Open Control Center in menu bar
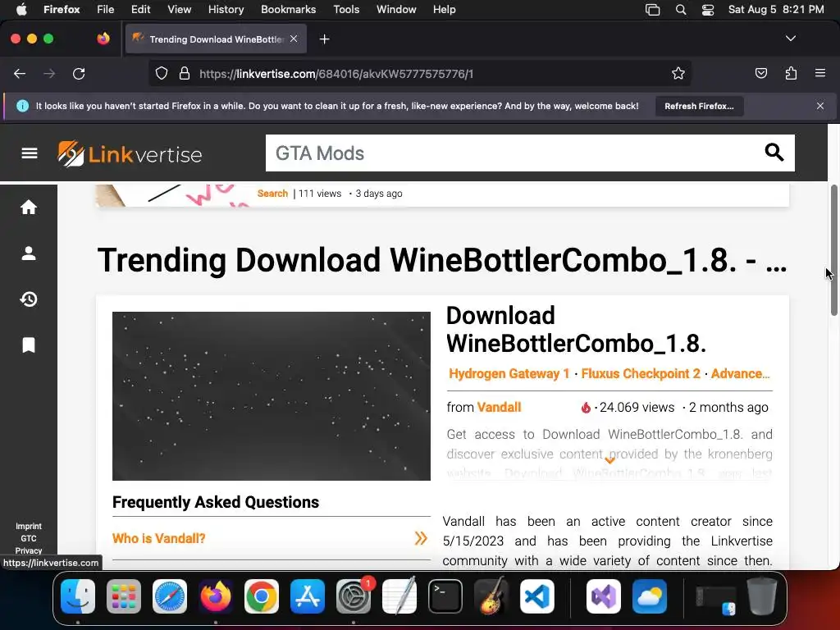 tap(708, 10)
